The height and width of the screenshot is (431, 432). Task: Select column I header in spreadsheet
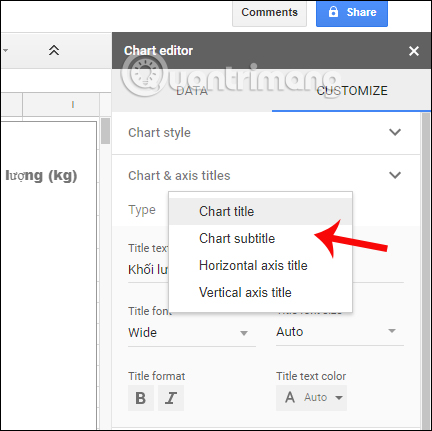click(61, 105)
